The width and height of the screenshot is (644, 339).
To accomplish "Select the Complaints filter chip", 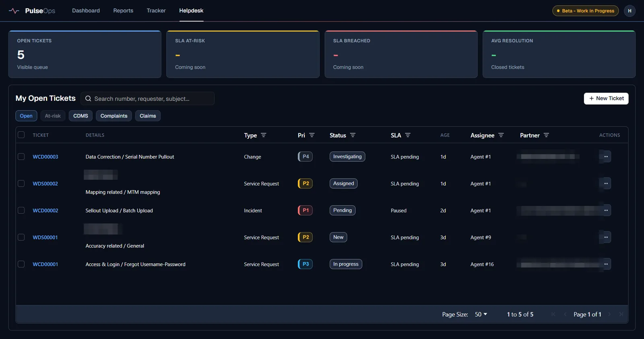I will point(114,116).
